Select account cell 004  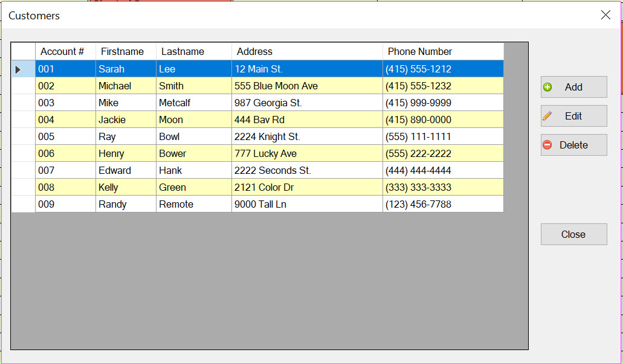(x=65, y=120)
